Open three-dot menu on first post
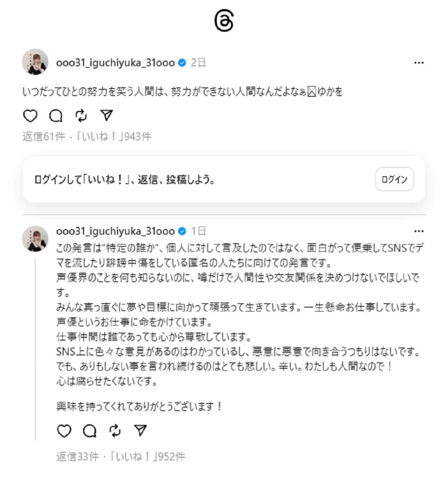This screenshot has height=478, width=448. tap(419, 63)
